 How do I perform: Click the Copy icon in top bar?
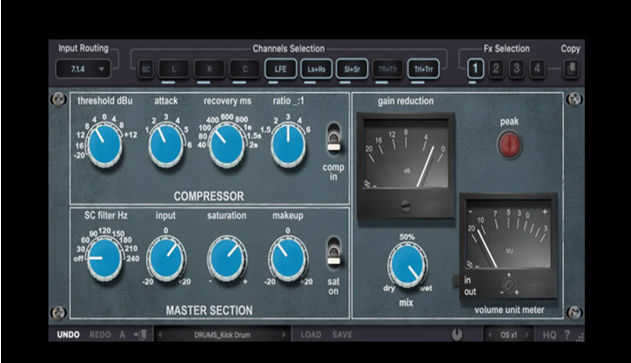pos(571,69)
